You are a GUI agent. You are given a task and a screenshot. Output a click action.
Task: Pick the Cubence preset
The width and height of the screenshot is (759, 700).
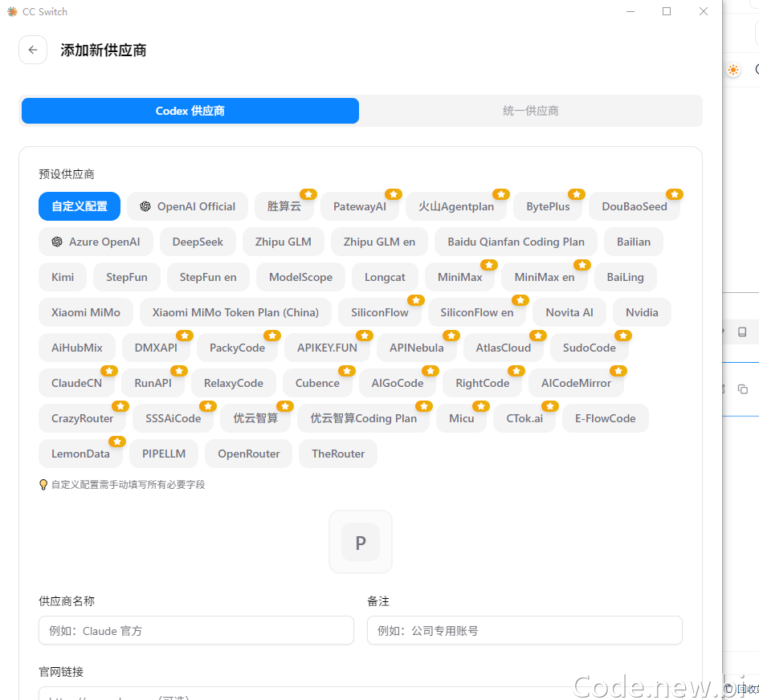tap(317, 383)
